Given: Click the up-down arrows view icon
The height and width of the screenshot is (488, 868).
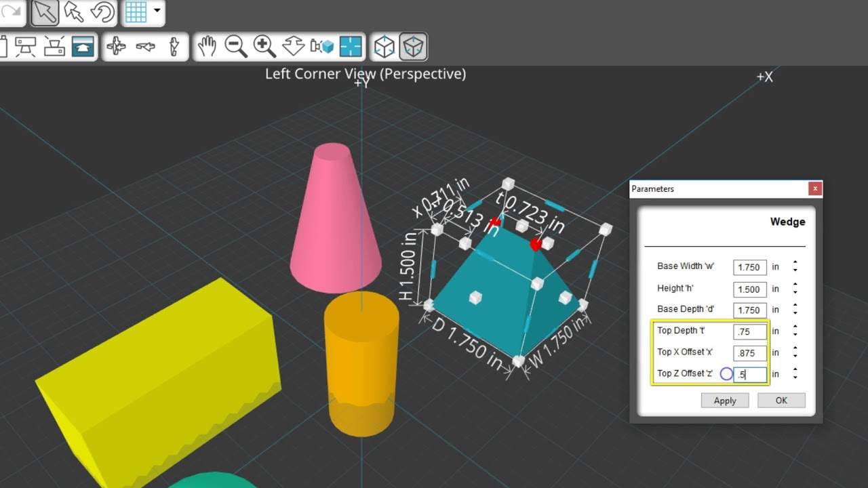Looking at the screenshot, I should click(x=293, y=46).
